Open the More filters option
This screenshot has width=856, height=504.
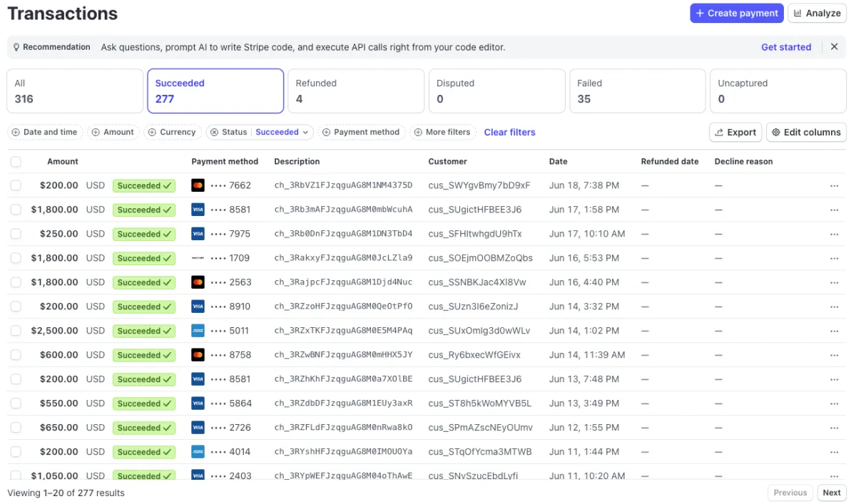click(x=443, y=132)
